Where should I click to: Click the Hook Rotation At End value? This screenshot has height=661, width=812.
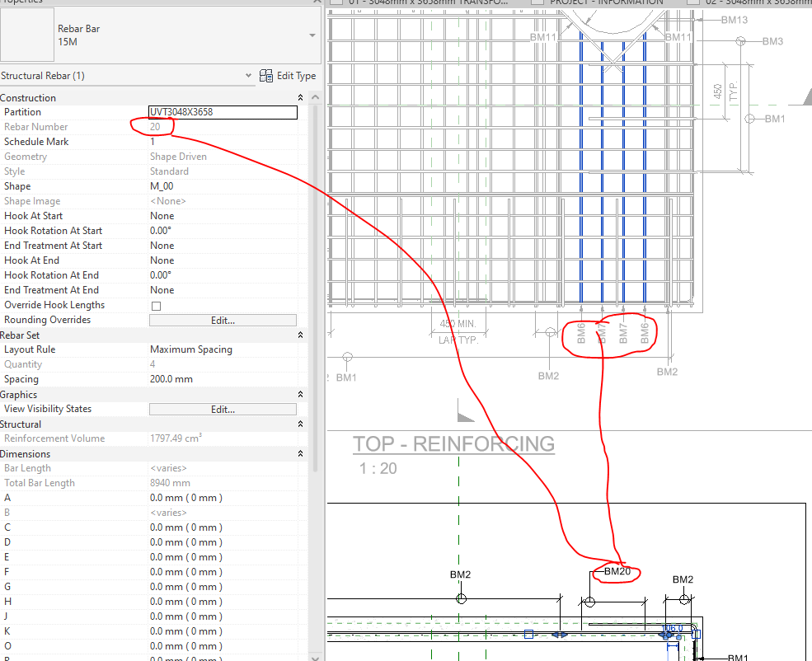(223, 275)
